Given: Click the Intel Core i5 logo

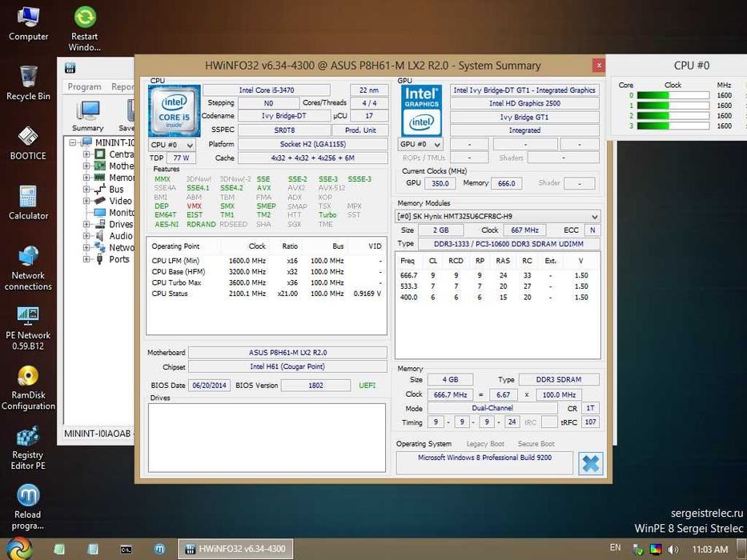Looking at the screenshot, I should click(174, 110).
